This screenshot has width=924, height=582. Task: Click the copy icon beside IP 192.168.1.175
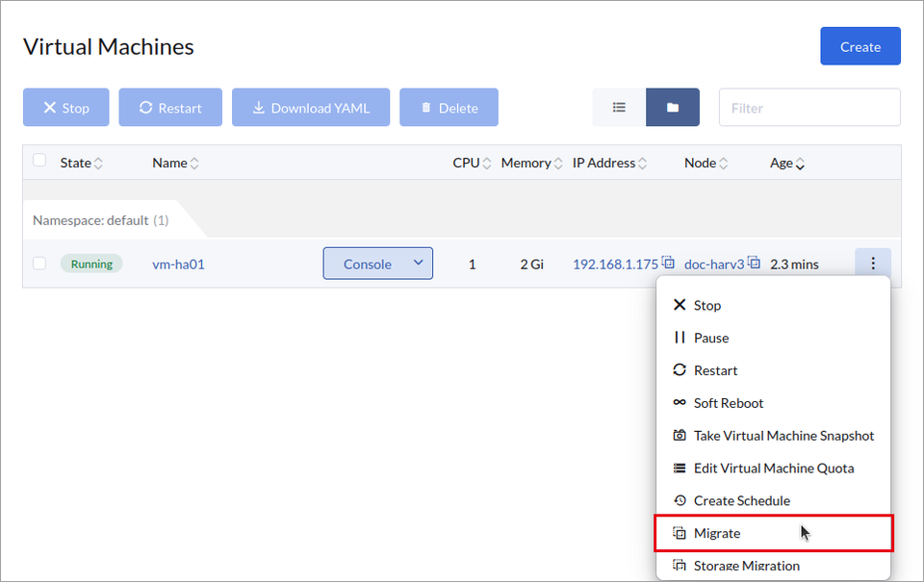tap(668, 262)
